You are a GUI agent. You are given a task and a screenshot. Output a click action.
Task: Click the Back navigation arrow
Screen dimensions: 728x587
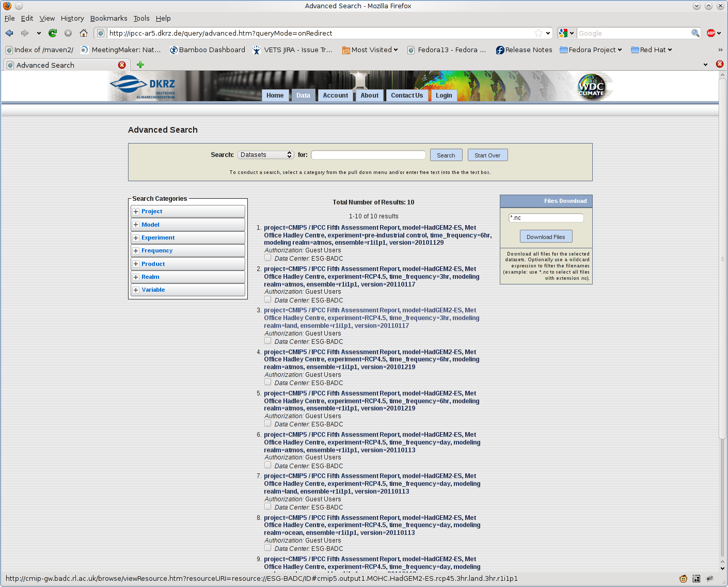click(x=9, y=33)
